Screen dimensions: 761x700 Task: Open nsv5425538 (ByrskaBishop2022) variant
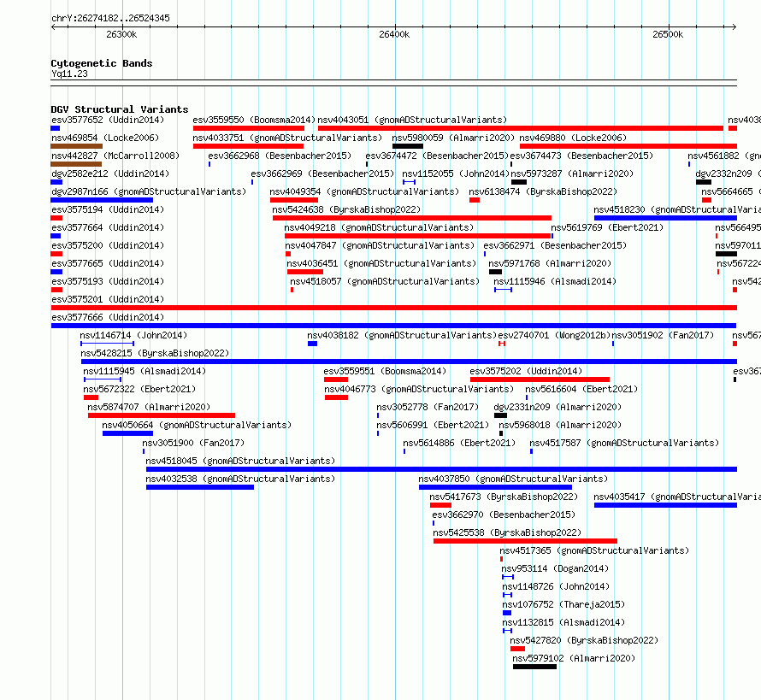pos(507,532)
